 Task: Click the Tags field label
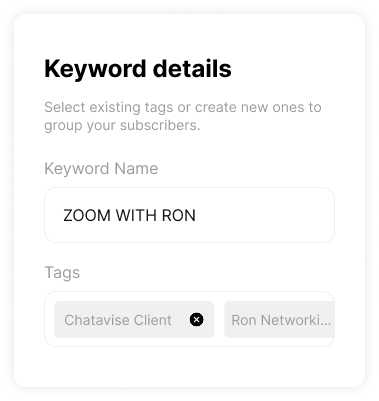[x=62, y=273]
